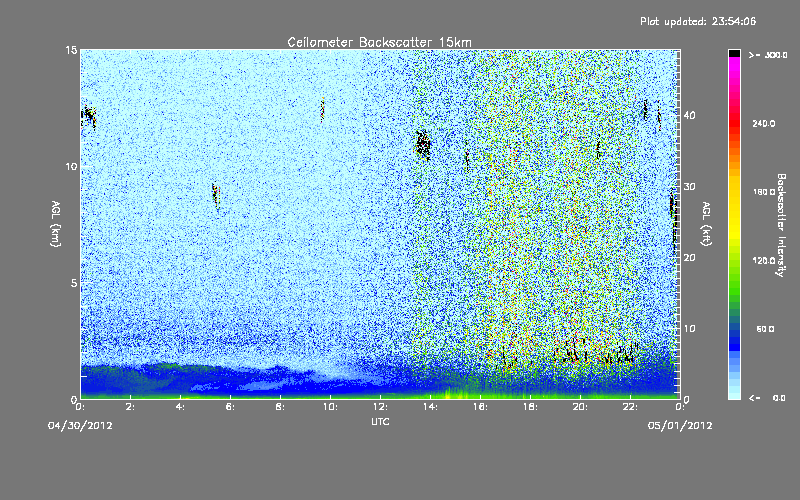
Task: Click the start date '04/30/2012'
Action: pyautogui.click(x=80, y=426)
